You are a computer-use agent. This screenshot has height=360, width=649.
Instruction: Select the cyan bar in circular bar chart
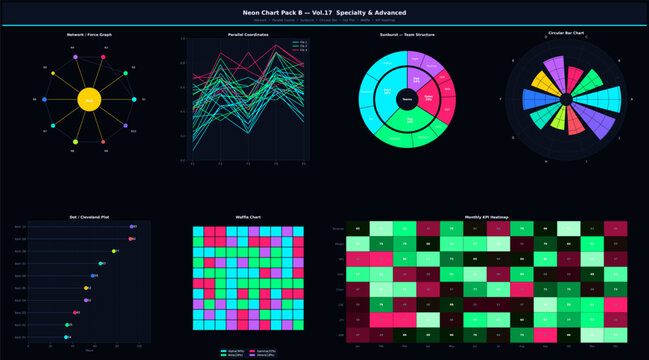[x=598, y=100]
